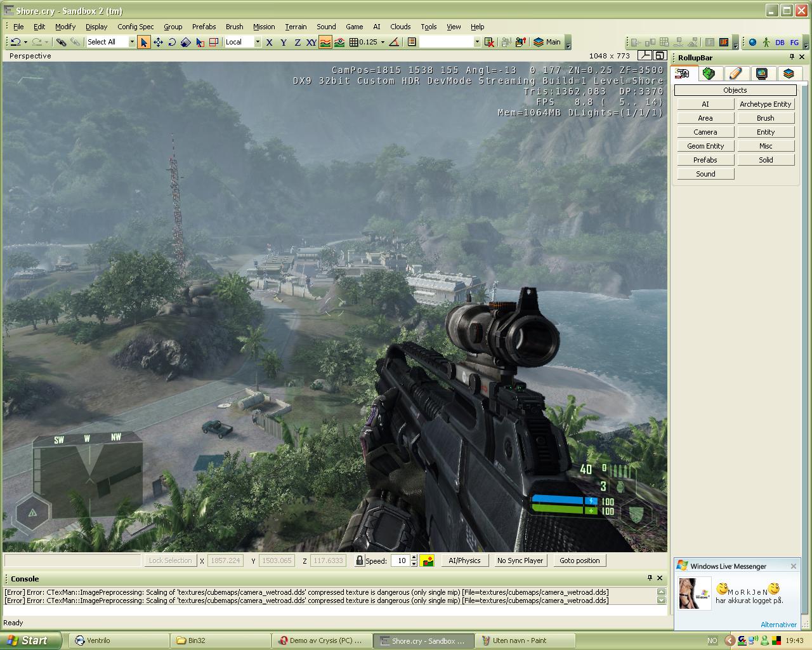Click the Undo arrow icon

15,42
